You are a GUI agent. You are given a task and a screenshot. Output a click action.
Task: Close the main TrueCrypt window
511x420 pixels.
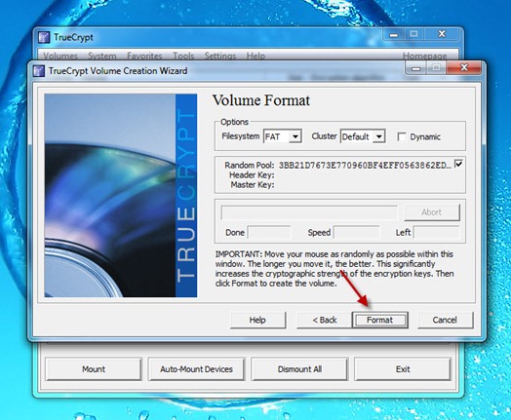coord(442,33)
